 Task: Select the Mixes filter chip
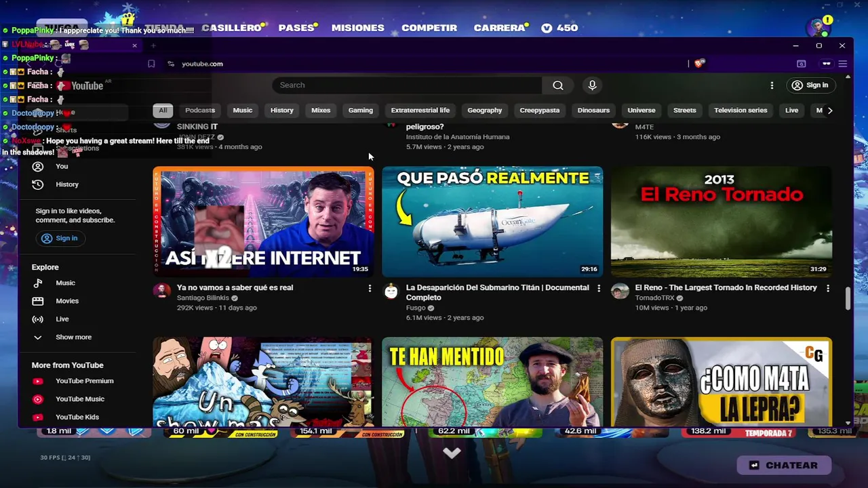pos(321,110)
